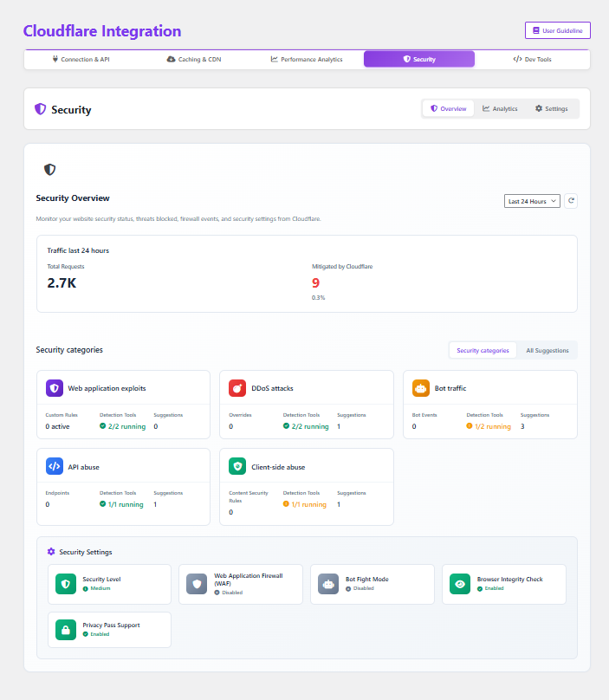The width and height of the screenshot is (609, 700).
Task: Click the red 9 mitigated value
Action: coord(315,283)
